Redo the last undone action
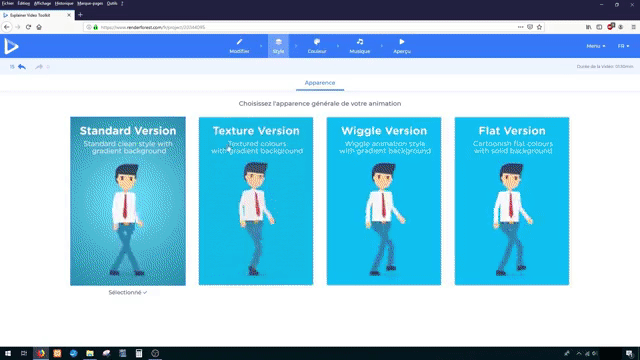Image resolution: width=640 pixels, height=360 pixels. (x=39, y=67)
